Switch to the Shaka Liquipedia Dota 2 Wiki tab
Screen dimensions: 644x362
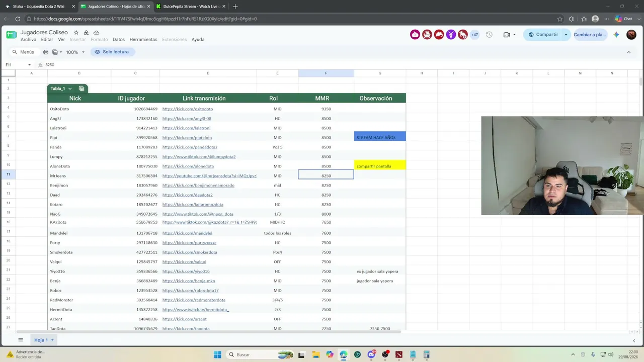(x=39, y=7)
